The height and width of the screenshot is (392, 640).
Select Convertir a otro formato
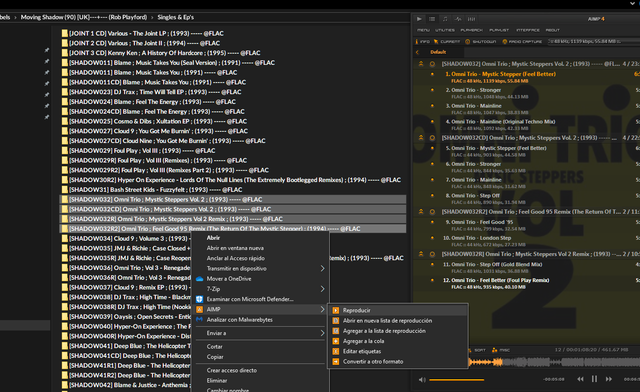pyautogui.click(x=373, y=362)
